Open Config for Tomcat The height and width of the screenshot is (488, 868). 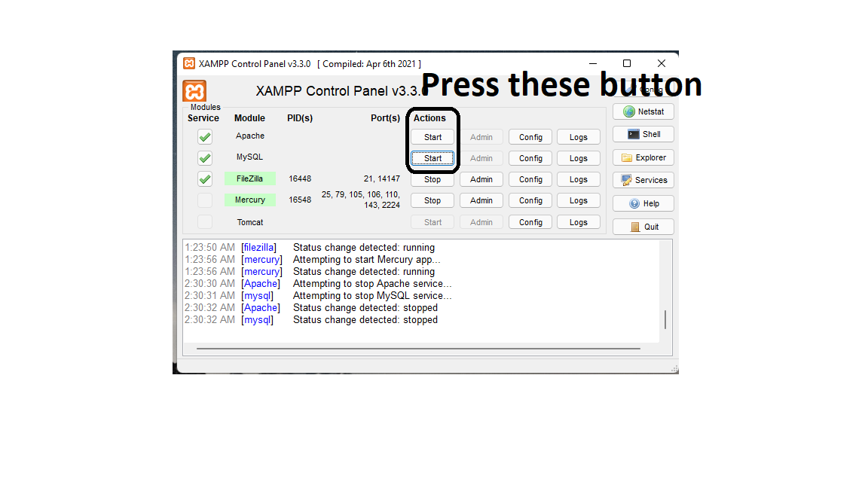pos(530,222)
